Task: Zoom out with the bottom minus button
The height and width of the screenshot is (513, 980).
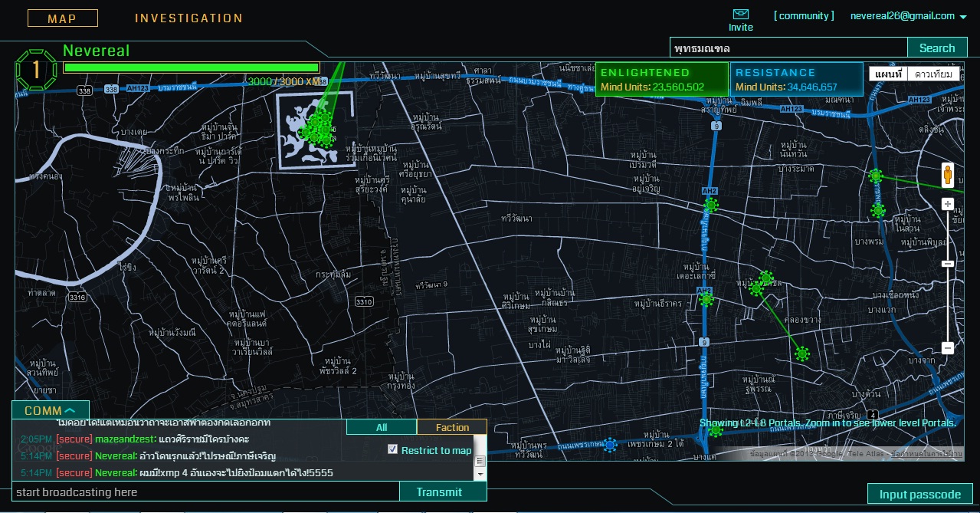Action: (x=948, y=347)
